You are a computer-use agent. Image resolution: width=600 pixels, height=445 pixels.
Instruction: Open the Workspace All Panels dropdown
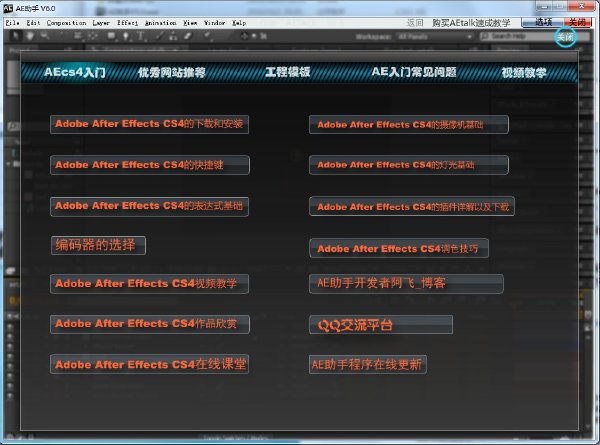[434, 37]
